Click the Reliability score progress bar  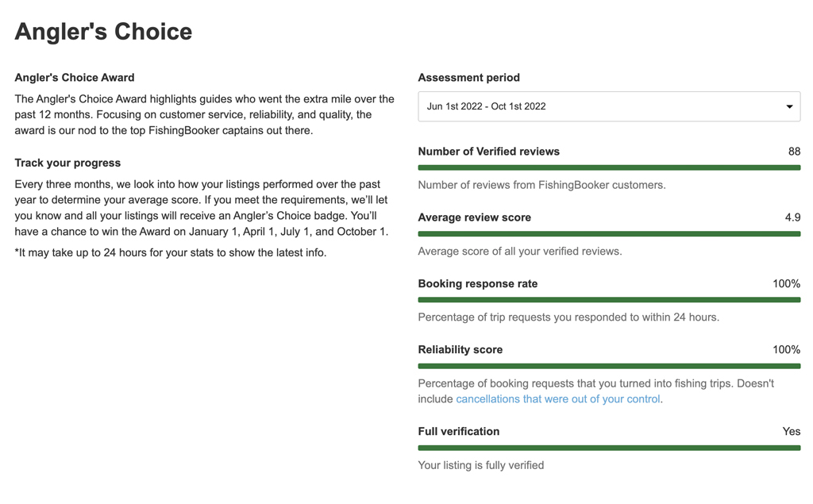pos(608,366)
